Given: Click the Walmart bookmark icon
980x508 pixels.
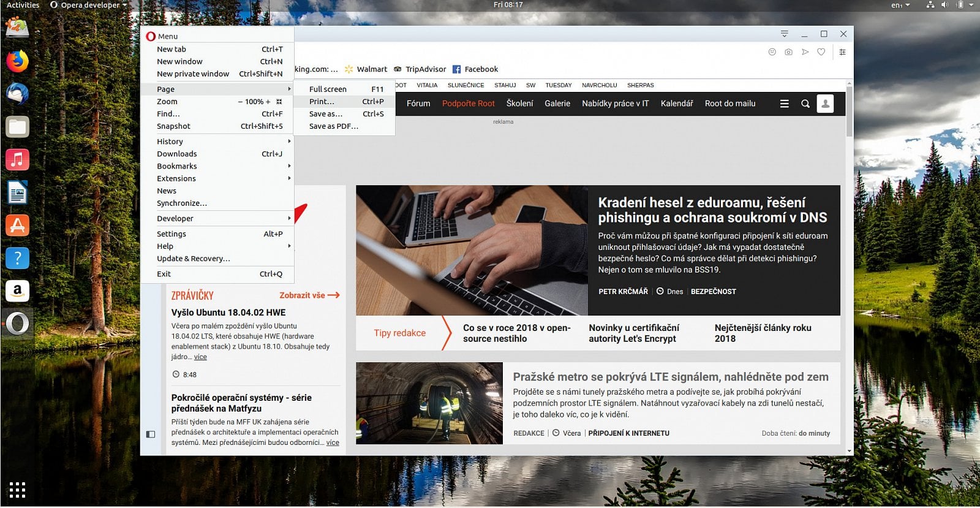Looking at the screenshot, I should pos(349,69).
